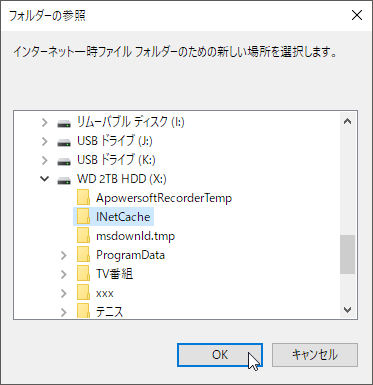
Task: Click the xxx folder icon
Action: 83,292
